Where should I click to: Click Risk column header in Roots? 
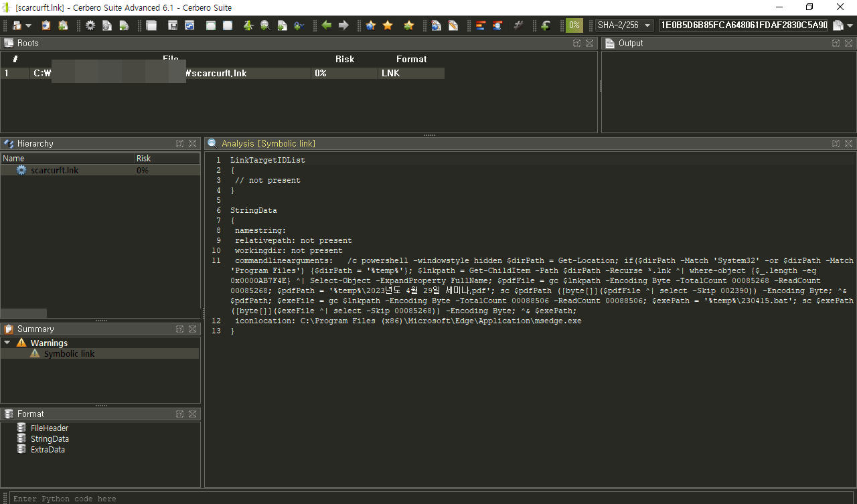345,59
